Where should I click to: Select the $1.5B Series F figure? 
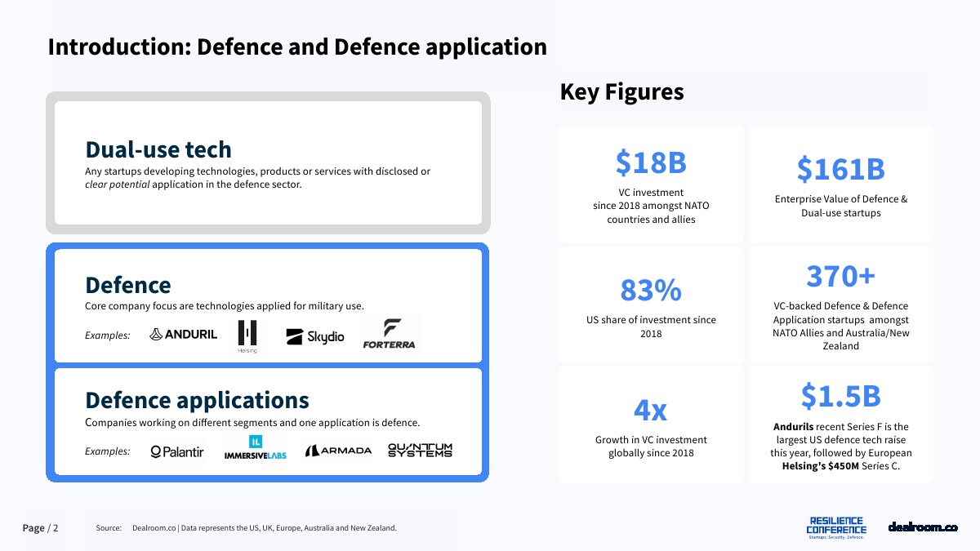[x=840, y=396]
